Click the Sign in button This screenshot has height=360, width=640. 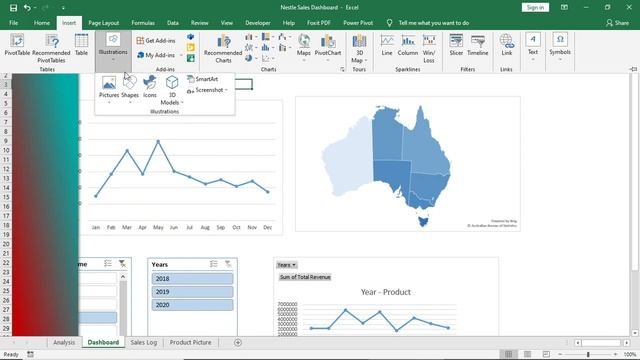click(x=535, y=7)
